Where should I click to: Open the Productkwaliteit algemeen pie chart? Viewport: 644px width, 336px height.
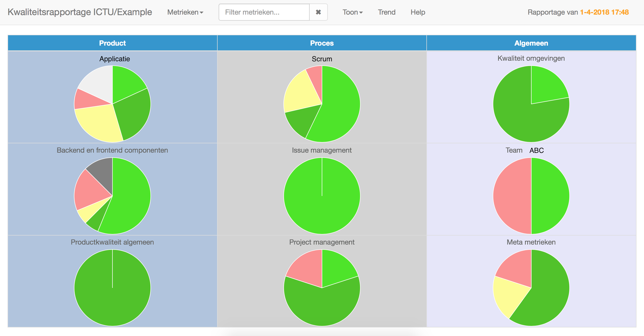(x=112, y=288)
